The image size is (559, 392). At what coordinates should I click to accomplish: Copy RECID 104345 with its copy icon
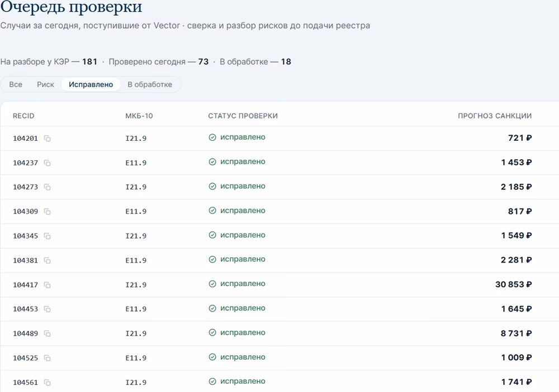click(x=47, y=236)
